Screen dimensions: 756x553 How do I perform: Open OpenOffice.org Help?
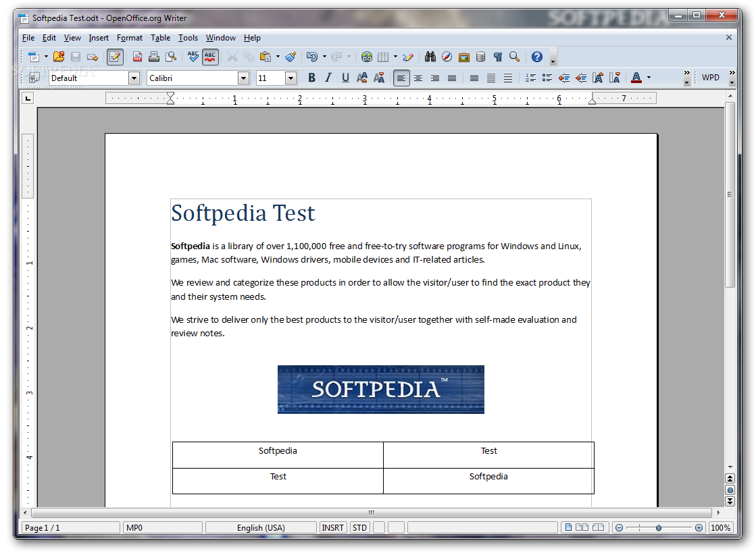tap(536, 57)
